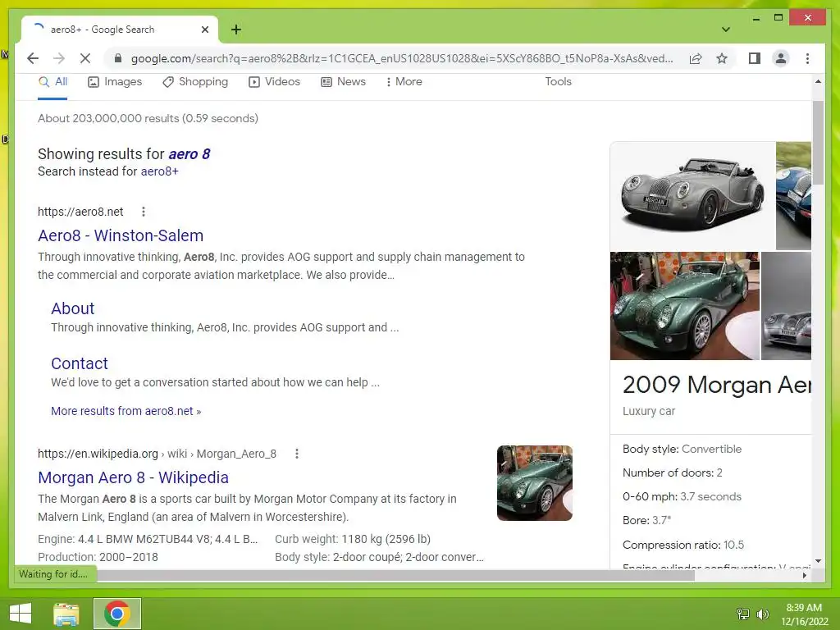Click the address bar URL
Viewport: 840px width, 630px height.
pyautogui.click(x=402, y=58)
